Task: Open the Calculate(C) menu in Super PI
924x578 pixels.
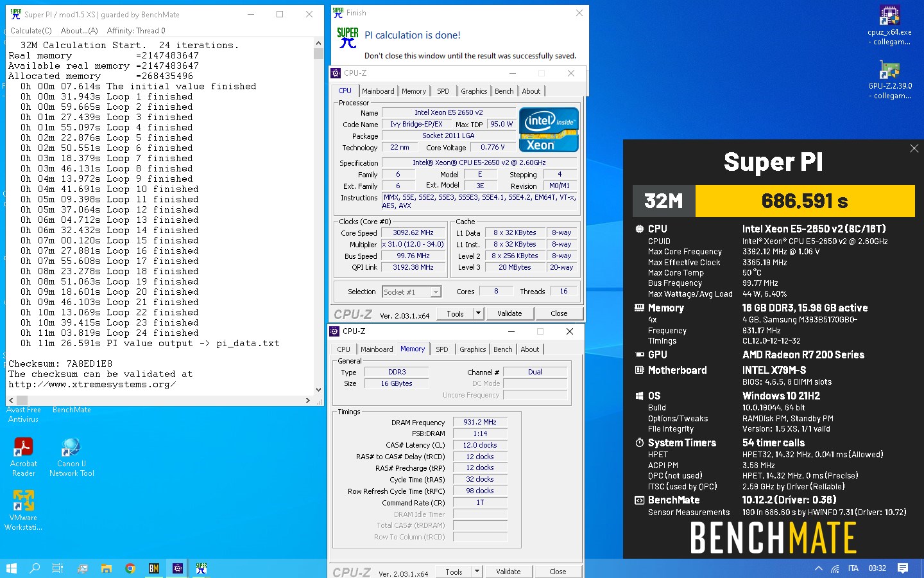Action: coord(31,31)
